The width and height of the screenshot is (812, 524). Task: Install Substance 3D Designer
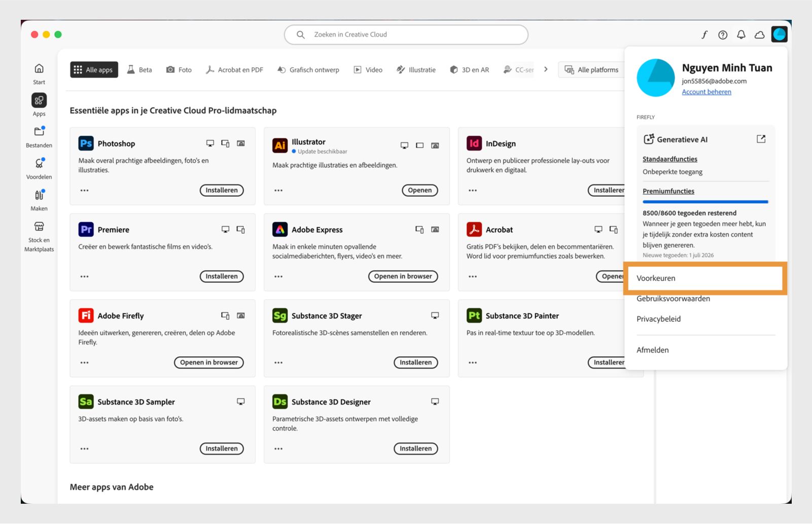point(416,449)
